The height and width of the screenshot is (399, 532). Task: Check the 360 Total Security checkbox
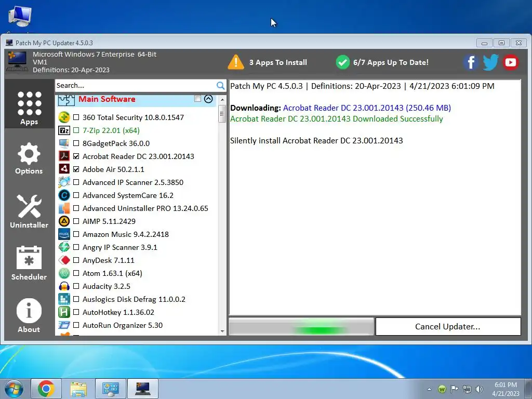coord(76,117)
